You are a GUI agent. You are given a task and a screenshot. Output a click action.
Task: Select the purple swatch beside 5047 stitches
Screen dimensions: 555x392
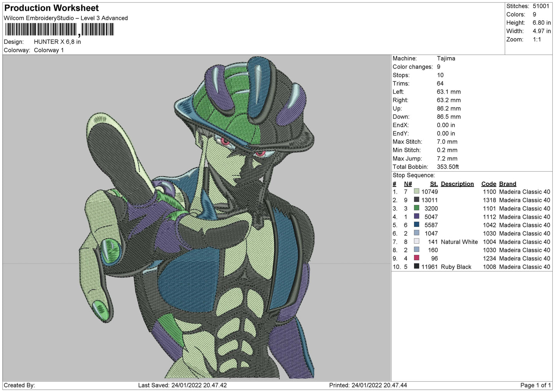tap(416, 217)
